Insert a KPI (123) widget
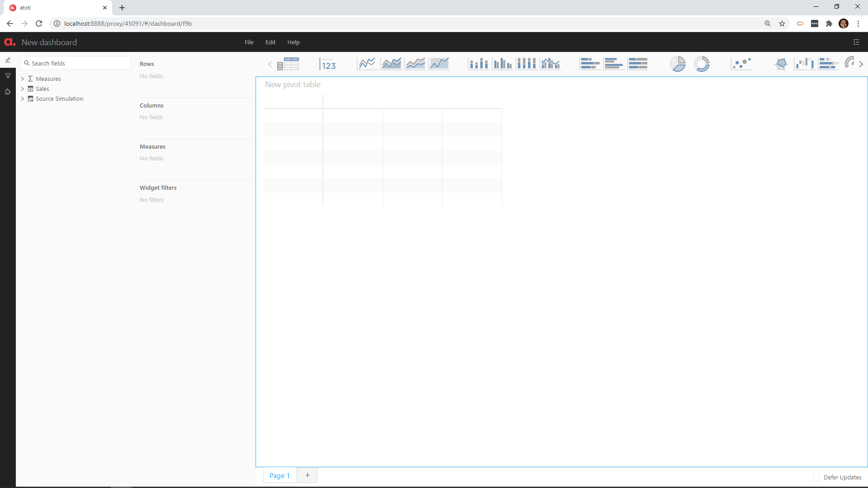The height and width of the screenshot is (488, 868). pos(328,64)
